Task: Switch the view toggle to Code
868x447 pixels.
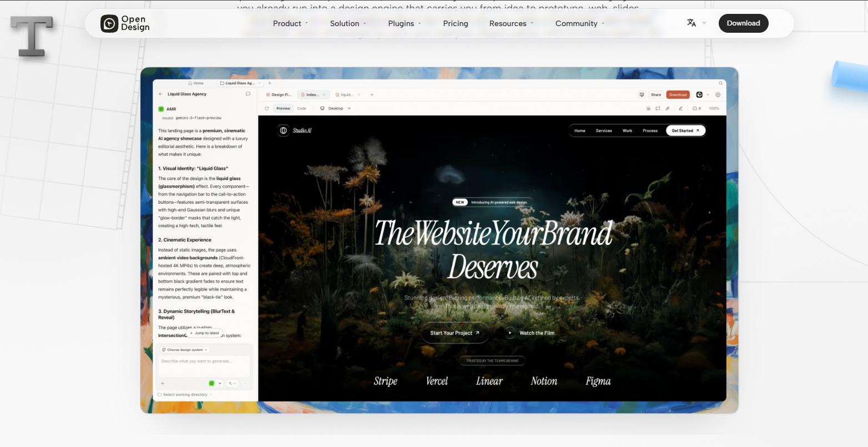Action: pos(301,108)
